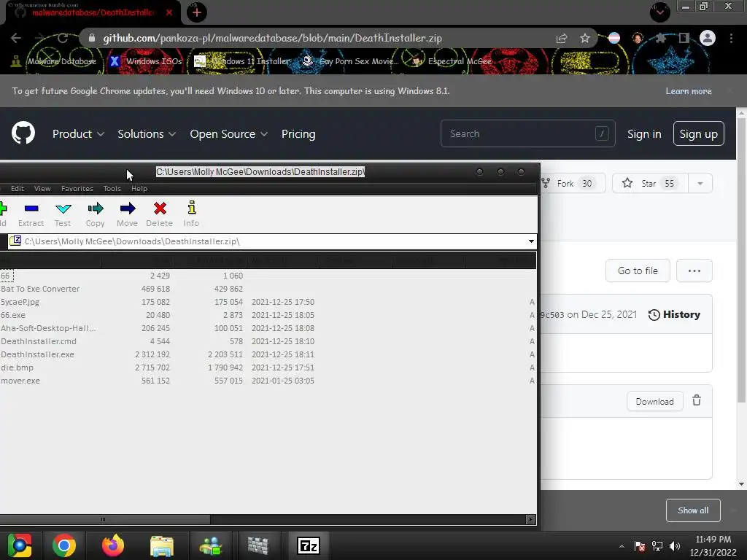The height and width of the screenshot is (560, 747).
Task: Open the network icon in system tray
Action: click(x=657, y=546)
